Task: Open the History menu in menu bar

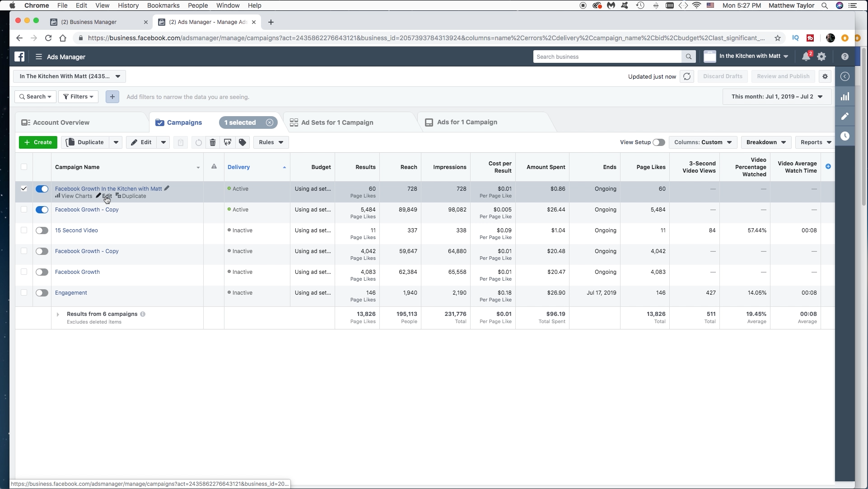Action: [x=128, y=5]
